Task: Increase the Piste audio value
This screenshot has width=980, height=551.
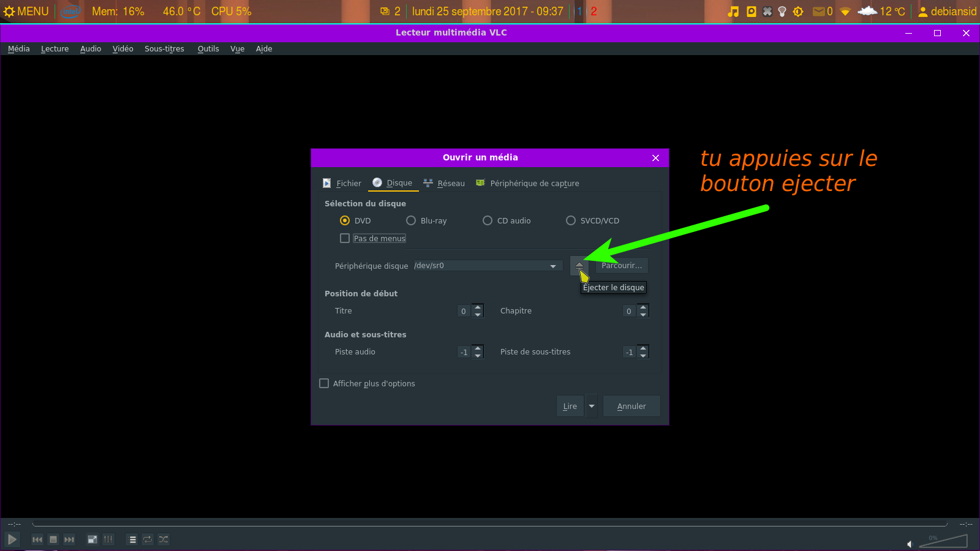Action: 478,348
